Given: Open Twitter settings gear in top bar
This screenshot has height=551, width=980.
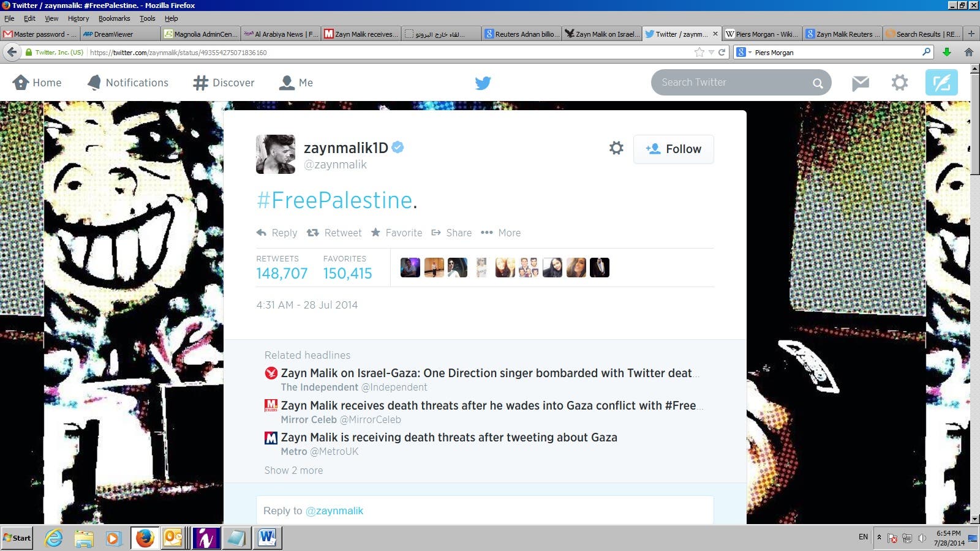Looking at the screenshot, I should coord(900,83).
